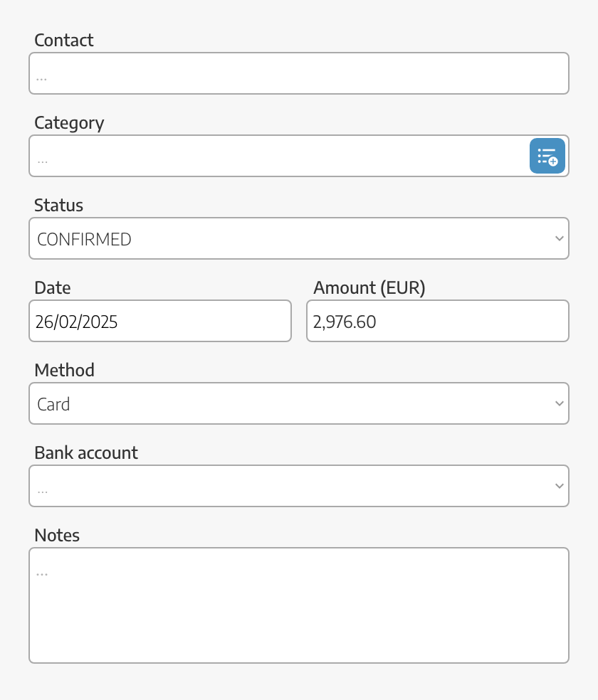Click the Notes label

click(x=57, y=535)
